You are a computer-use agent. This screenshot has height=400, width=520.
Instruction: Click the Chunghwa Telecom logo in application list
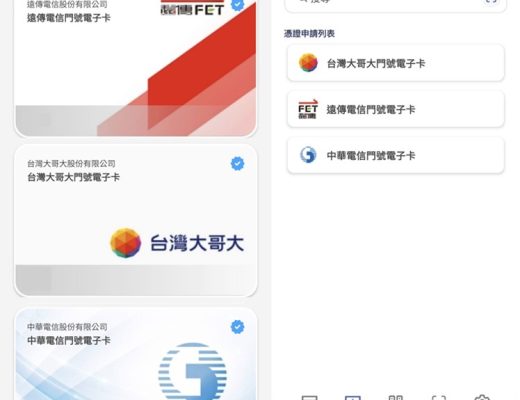point(308,155)
